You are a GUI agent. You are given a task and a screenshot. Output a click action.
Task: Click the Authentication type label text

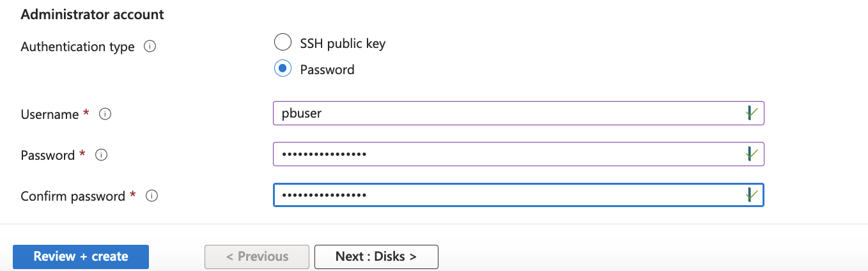coord(77,47)
